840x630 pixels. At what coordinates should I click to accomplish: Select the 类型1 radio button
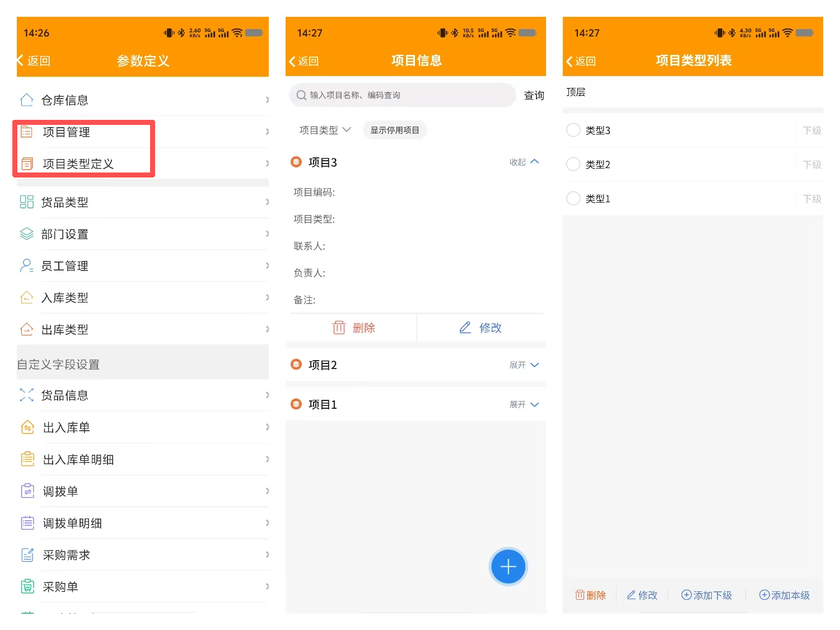point(573,198)
